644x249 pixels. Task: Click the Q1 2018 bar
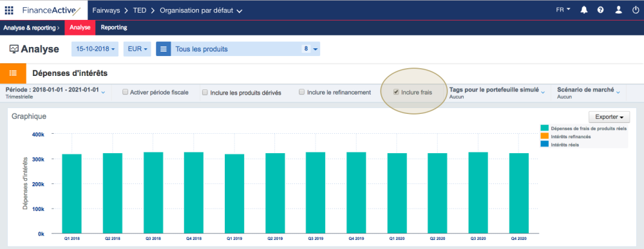click(x=72, y=194)
